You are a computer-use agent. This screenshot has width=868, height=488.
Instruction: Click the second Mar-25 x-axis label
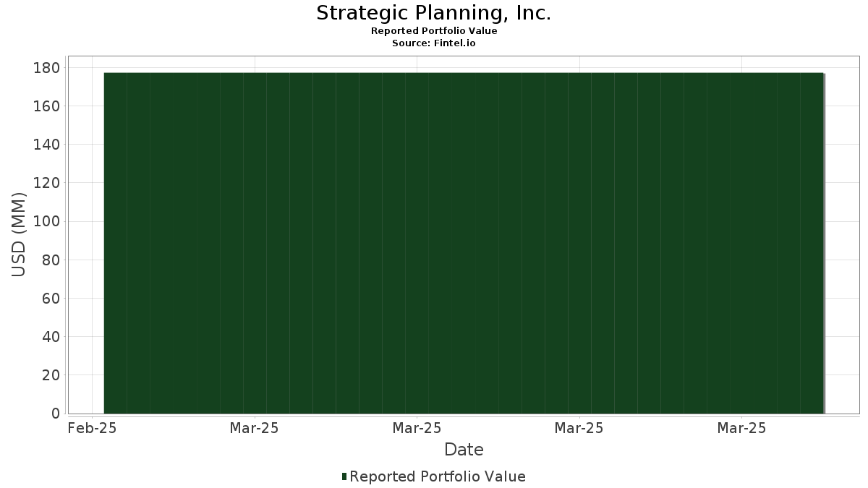click(x=417, y=428)
